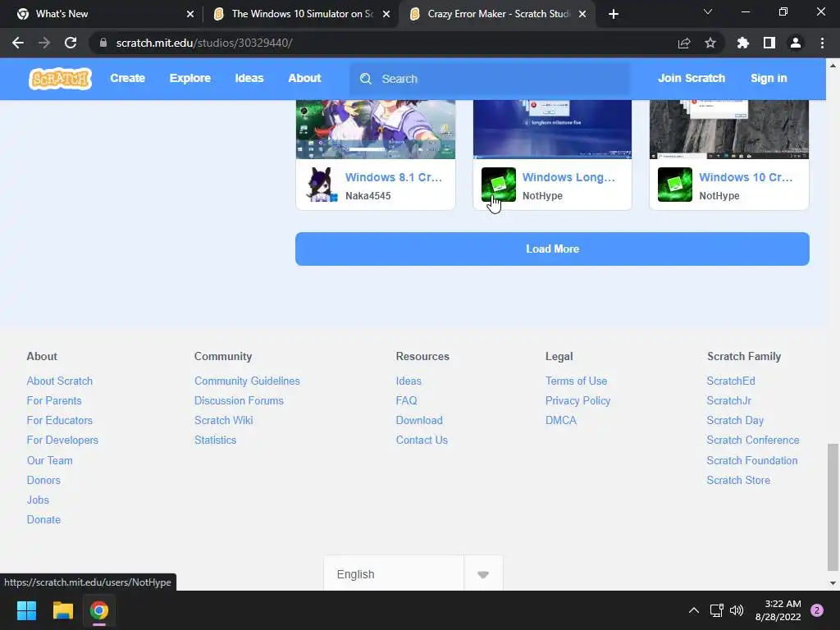Click the Scratch search field
Screen dimensions: 840x630
pyautogui.click(x=490, y=79)
